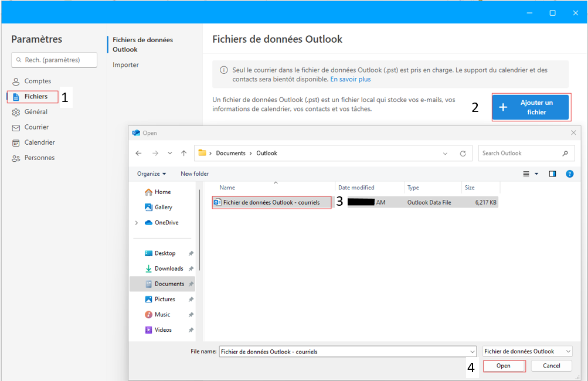Select Fichier de données Outlook - courriels file
The height and width of the screenshot is (381, 588).
point(271,202)
